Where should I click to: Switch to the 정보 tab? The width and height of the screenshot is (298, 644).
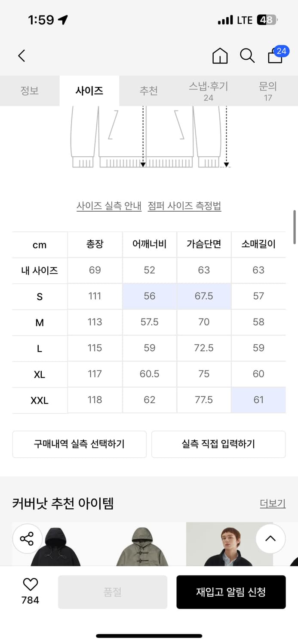[30, 91]
